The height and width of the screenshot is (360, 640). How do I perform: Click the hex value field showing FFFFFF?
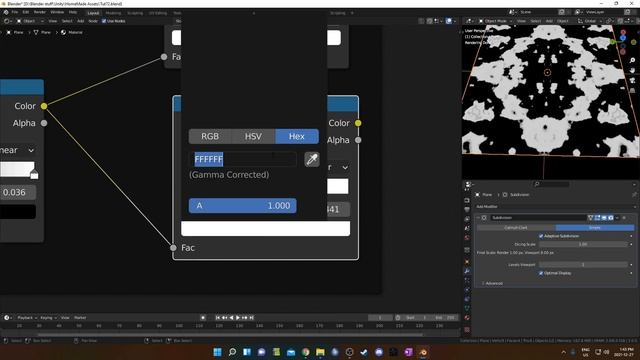(244, 159)
